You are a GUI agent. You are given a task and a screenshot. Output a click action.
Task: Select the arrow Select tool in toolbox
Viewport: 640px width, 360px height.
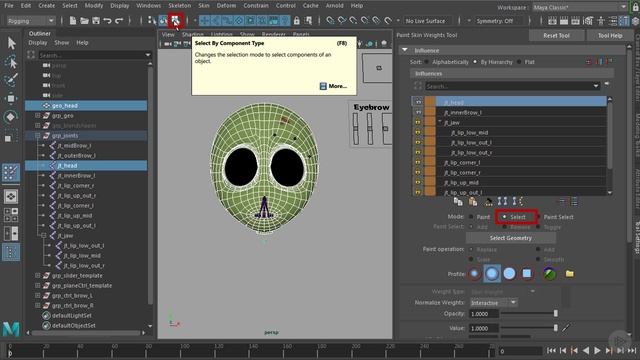point(11,42)
